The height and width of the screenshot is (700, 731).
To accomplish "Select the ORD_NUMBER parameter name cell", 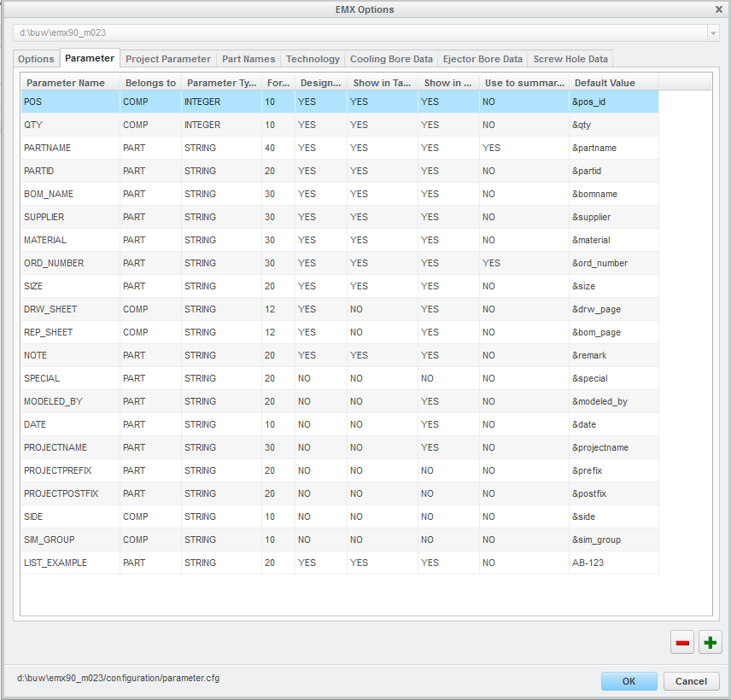I will pos(70,263).
